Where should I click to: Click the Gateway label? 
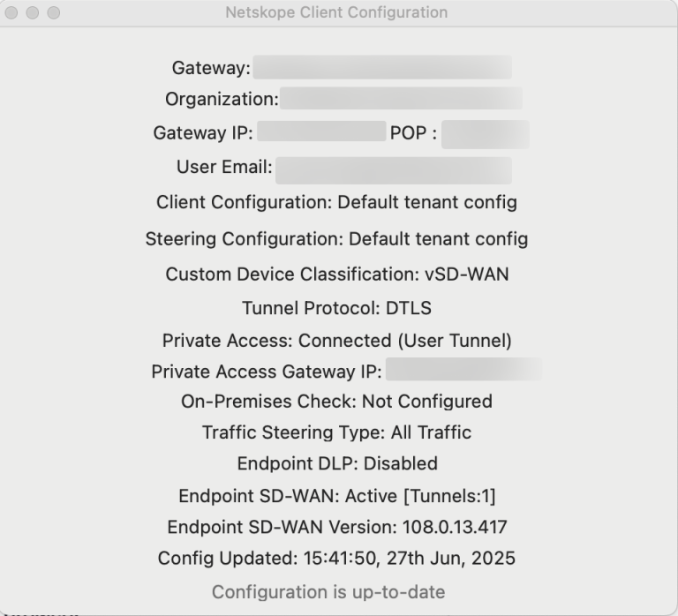pyautogui.click(x=211, y=68)
